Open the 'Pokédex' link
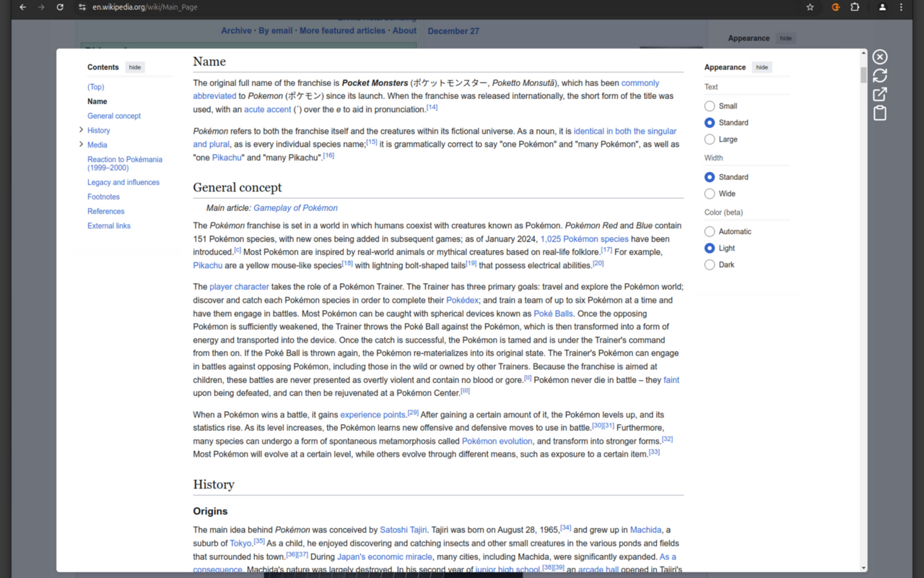924x578 pixels. (x=462, y=301)
